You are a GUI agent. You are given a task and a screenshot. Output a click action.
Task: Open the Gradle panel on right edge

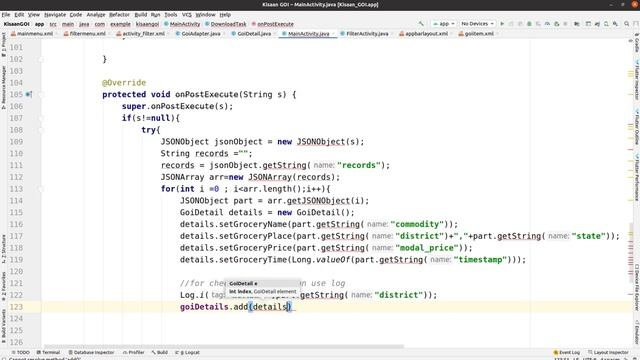point(636,43)
